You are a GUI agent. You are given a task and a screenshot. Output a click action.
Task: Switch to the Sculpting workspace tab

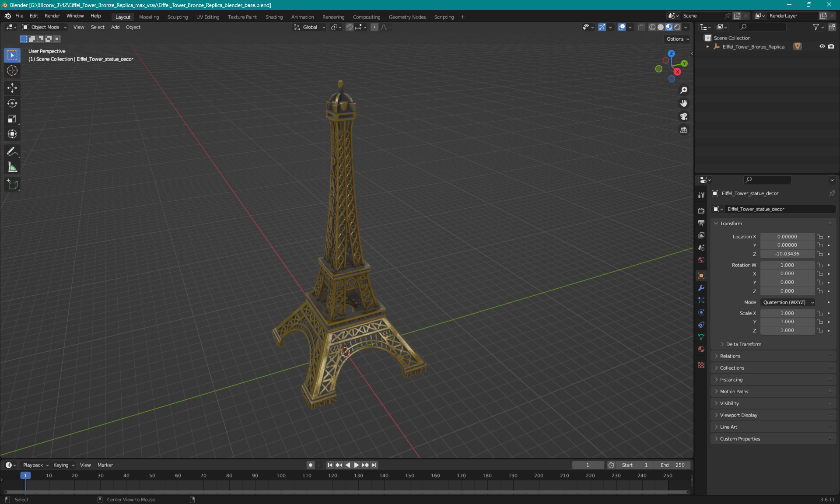tap(177, 17)
